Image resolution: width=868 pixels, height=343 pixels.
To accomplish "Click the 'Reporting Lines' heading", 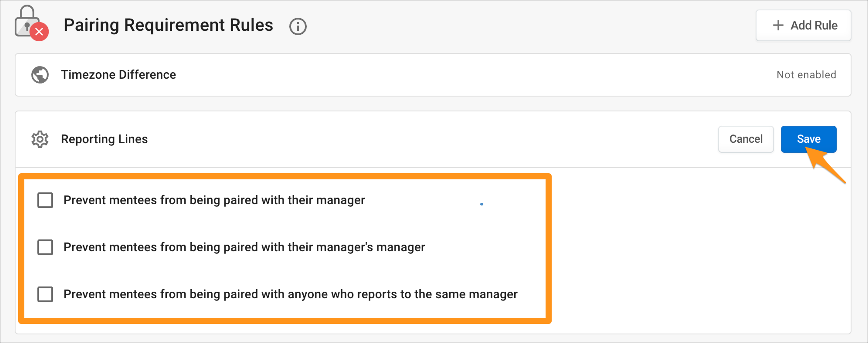I will (104, 139).
